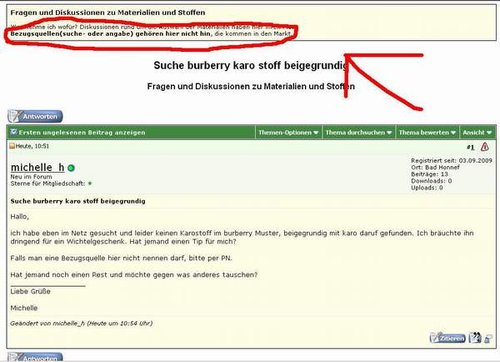Click the bold rule text Bezugsquellen gehören hier nicht hin
The width and height of the screenshot is (500, 362).
[x=111, y=34]
